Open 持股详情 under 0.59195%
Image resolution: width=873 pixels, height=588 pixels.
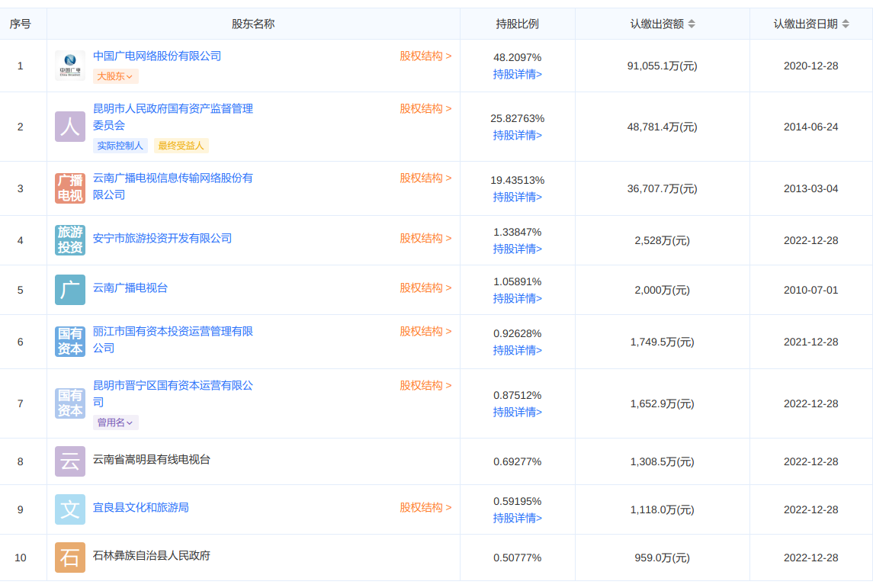pos(517,519)
